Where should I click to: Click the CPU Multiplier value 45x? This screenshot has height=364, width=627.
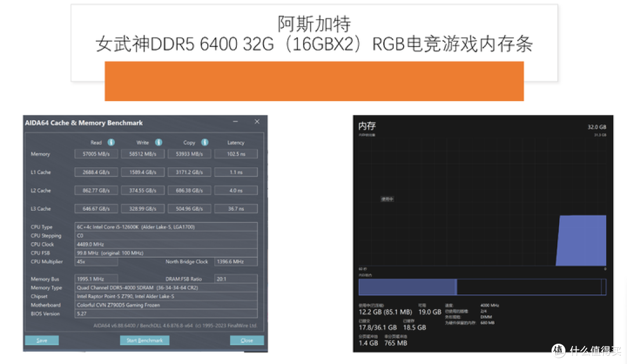(x=96, y=262)
